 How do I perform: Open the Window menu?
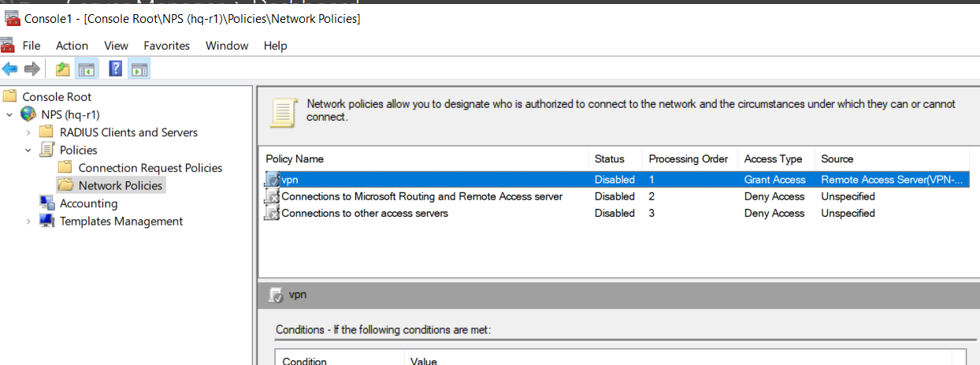click(x=227, y=46)
